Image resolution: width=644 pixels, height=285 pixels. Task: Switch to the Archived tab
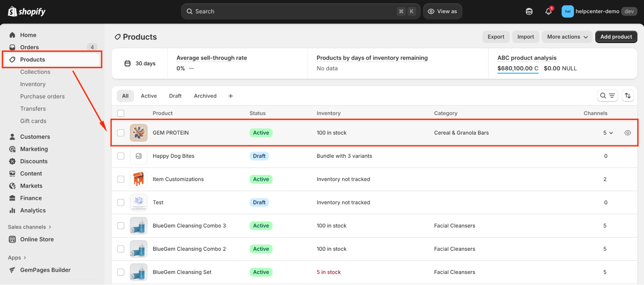205,96
